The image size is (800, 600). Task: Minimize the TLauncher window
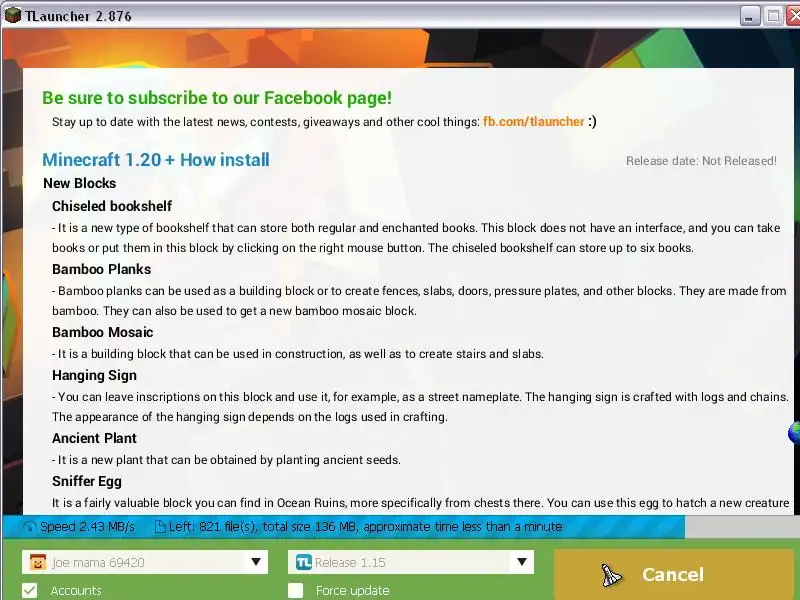749,16
